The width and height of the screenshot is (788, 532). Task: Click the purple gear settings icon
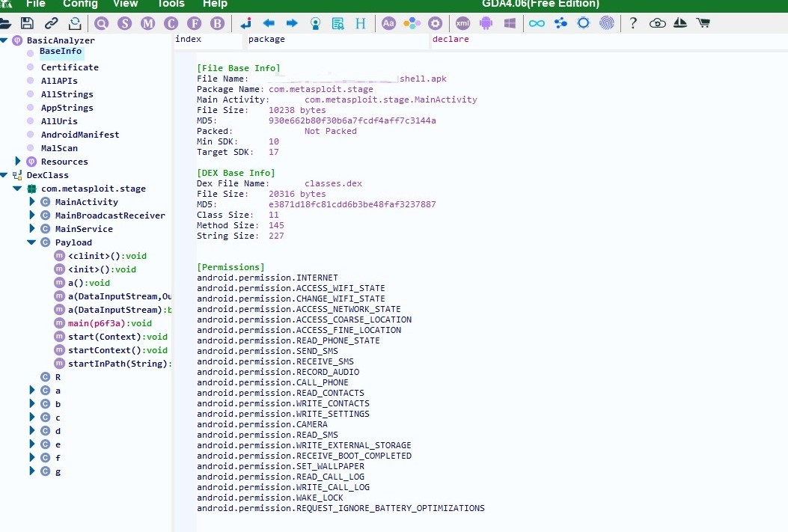pos(436,23)
